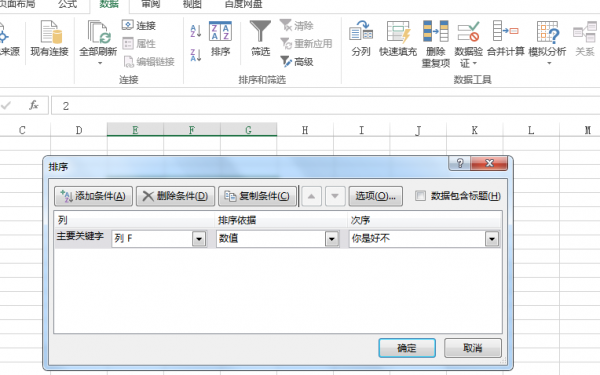Move sort condition up arrow
The height and width of the screenshot is (375, 600).
tap(311, 196)
